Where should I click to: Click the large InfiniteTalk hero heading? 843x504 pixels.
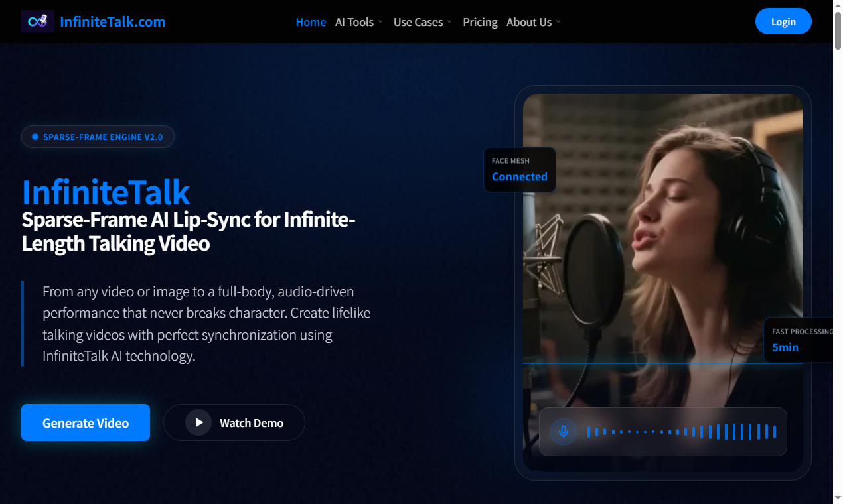pos(106,192)
